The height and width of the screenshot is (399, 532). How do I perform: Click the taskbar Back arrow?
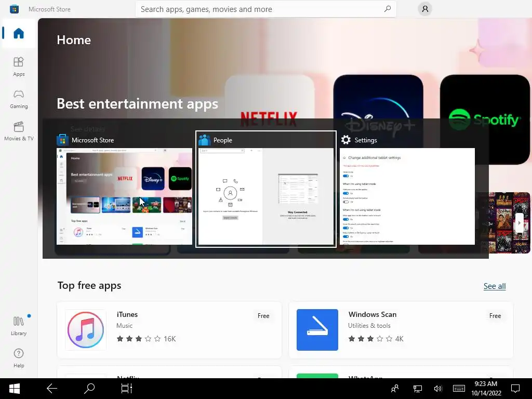click(52, 389)
